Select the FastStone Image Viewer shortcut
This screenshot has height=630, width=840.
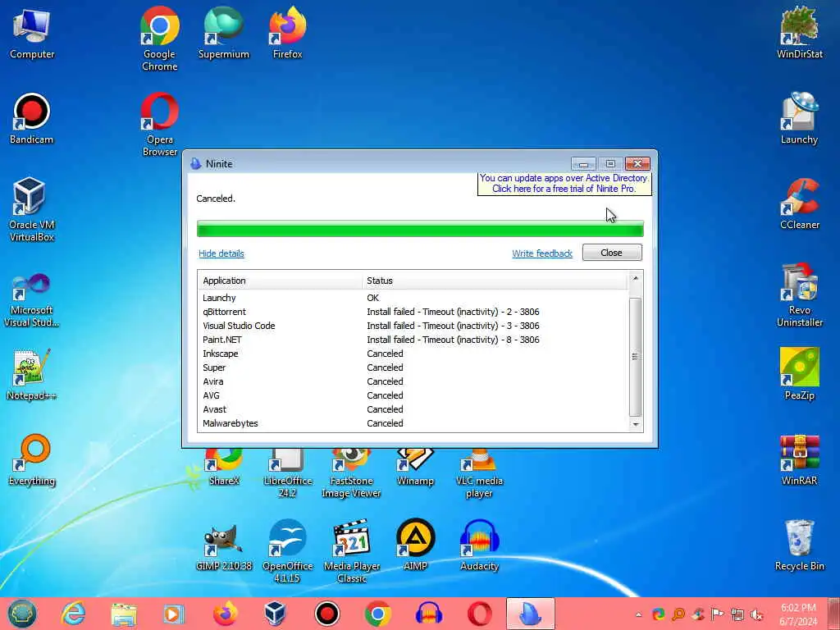click(351, 472)
